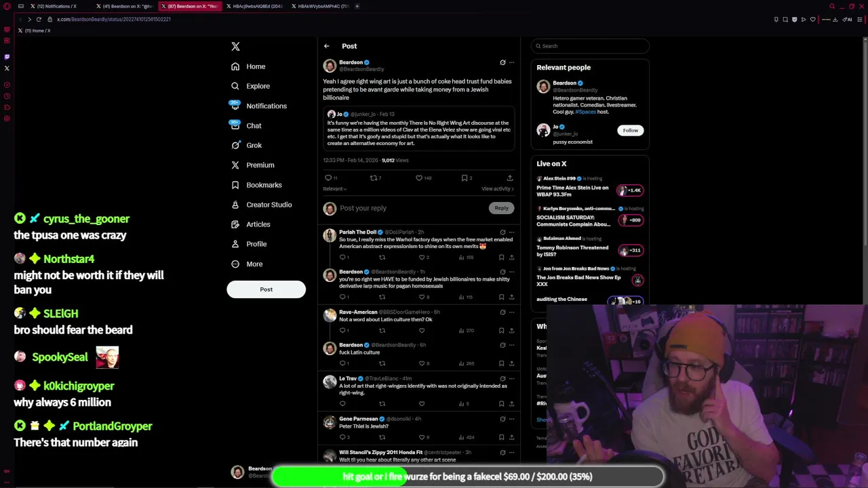
Task: Open Chat in X sidebar
Action: click(x=246, y=125)
